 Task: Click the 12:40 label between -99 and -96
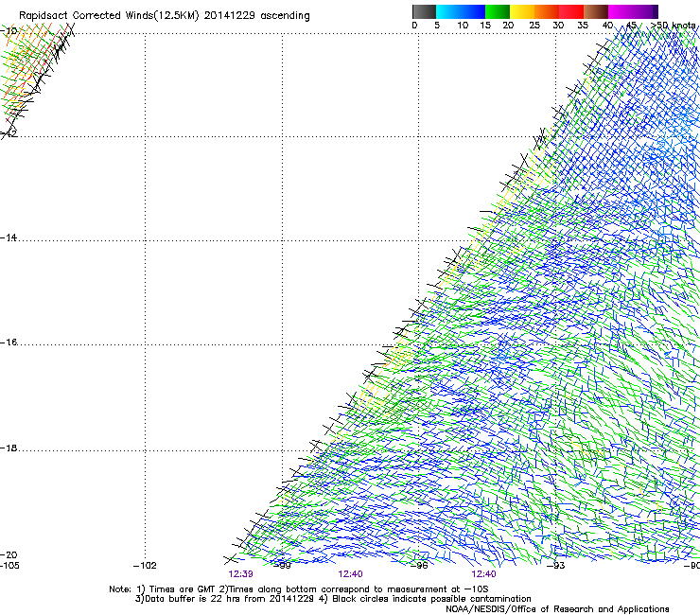click(350, 574)
